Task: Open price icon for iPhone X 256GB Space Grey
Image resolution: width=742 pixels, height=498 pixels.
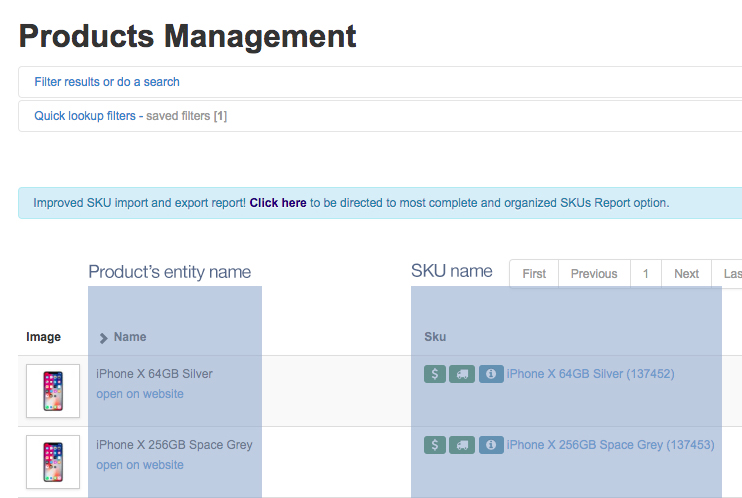Action: click(x=435, y=445)
